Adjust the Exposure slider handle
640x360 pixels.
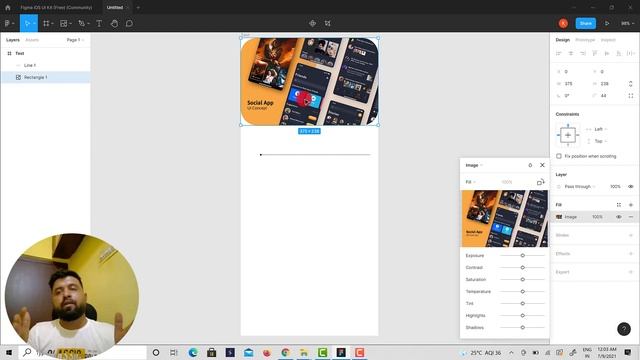[522, 256]
